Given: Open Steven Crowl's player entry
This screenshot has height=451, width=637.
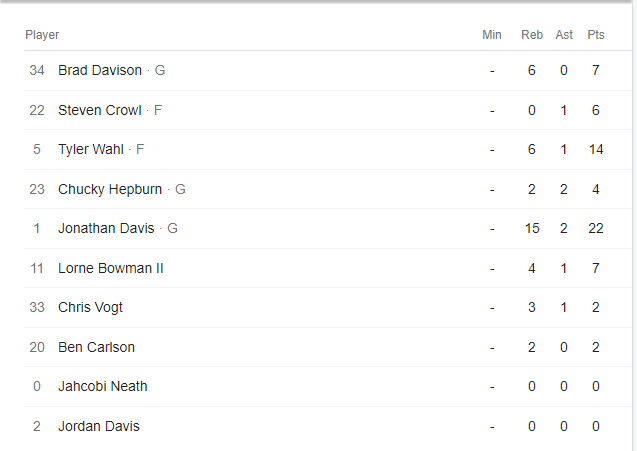Looking at the screenshot, I should point(100,110).
